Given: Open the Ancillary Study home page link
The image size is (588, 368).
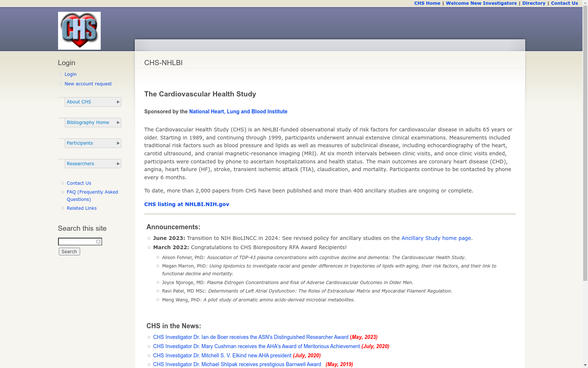Looking at the screenshot, I should (x=436, y=238).
